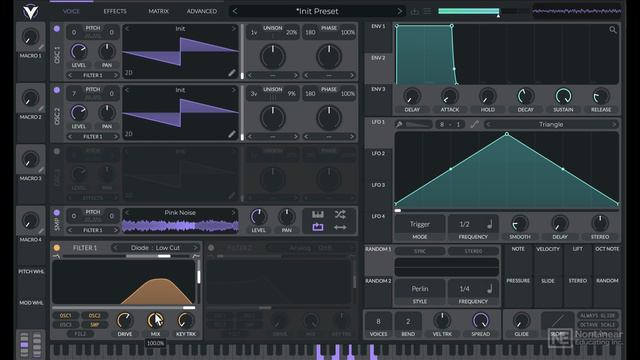
Task: Click the Macro 1 edit pencil icon
Action: 41,47
